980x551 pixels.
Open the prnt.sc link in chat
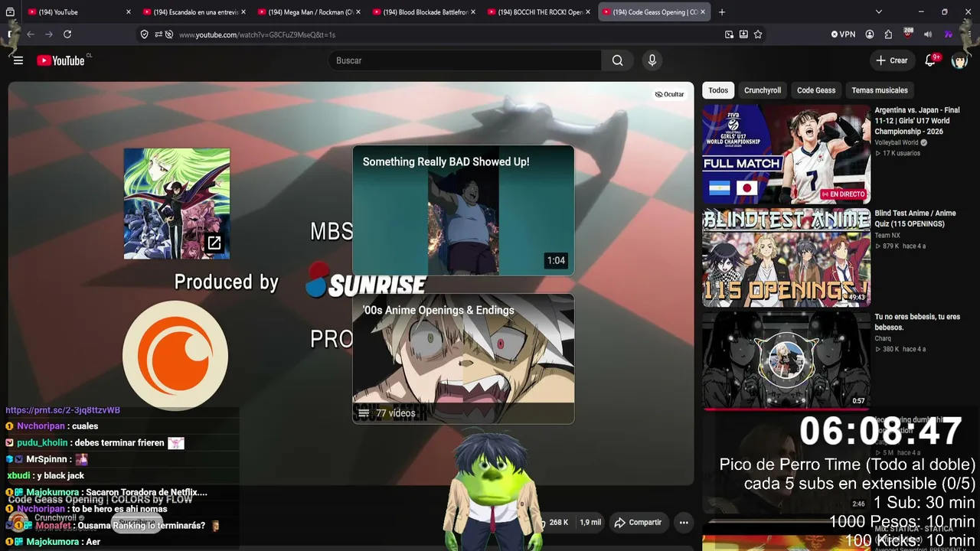[63, 410]
